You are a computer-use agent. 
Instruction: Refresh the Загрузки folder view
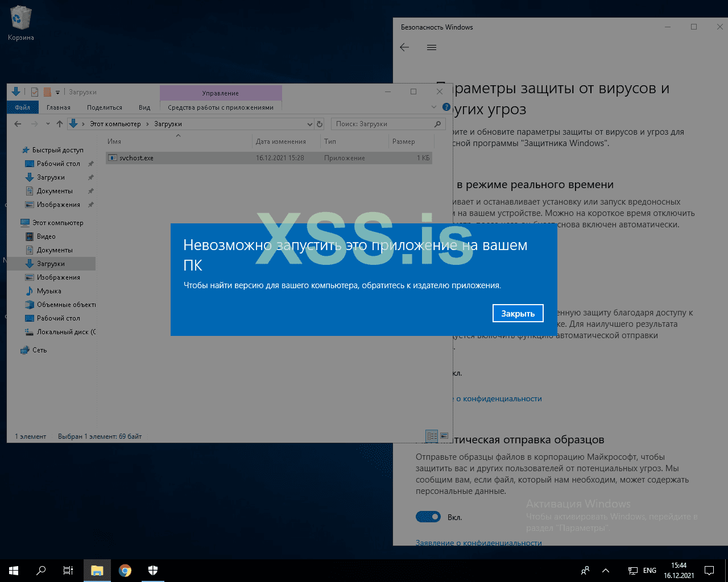(x=320, y=124)
